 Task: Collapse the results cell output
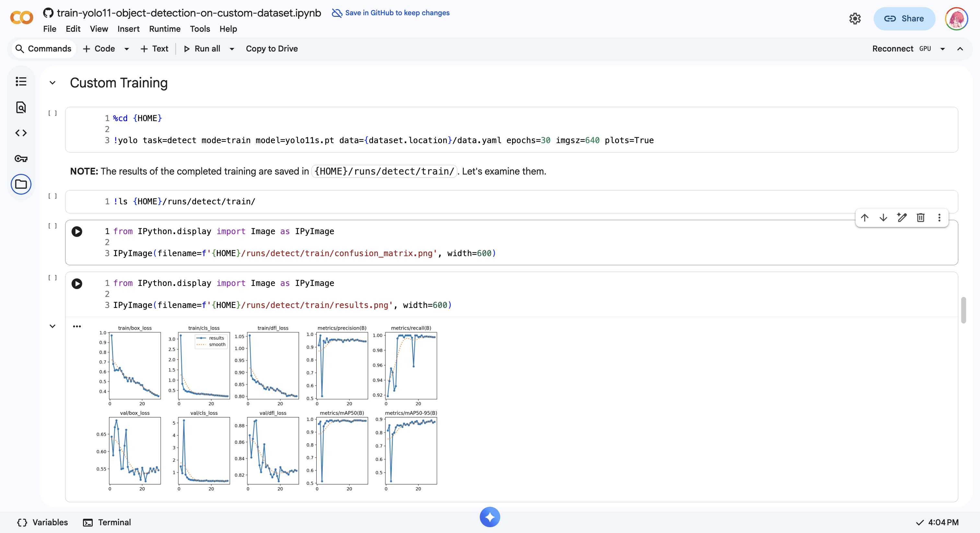coord(52,326)
